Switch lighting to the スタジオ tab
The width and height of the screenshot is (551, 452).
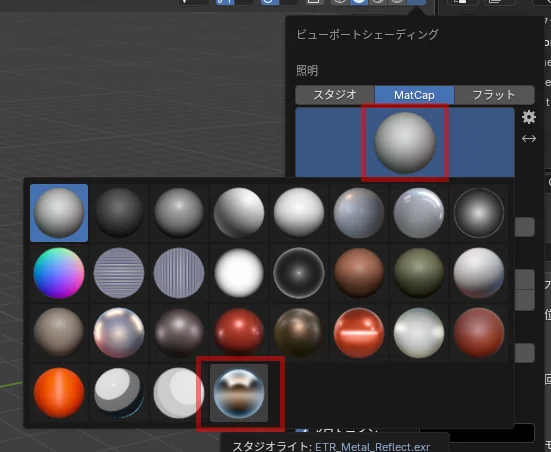[335, 95]
